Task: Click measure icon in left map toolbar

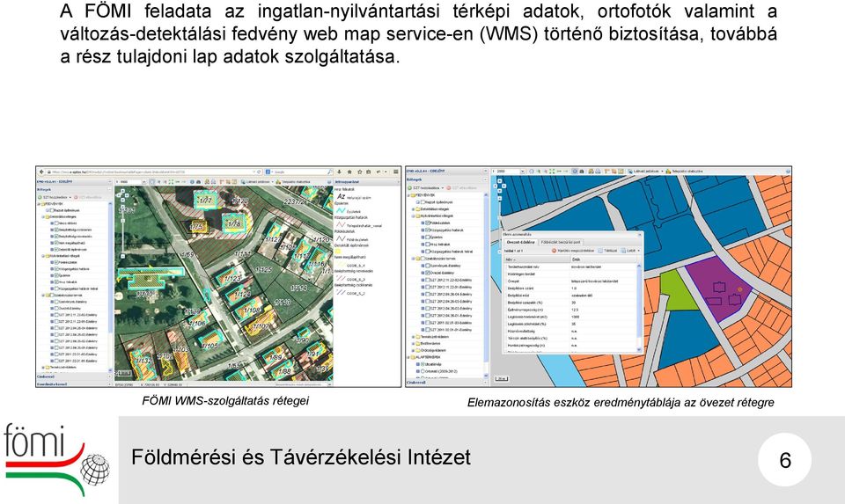Action: point(221,182)
